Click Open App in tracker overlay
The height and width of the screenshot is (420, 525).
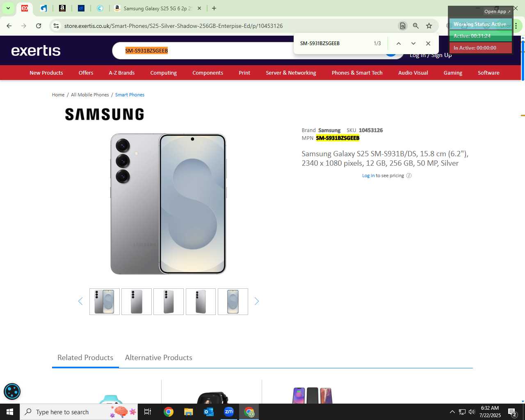click(x=497, y=11)
